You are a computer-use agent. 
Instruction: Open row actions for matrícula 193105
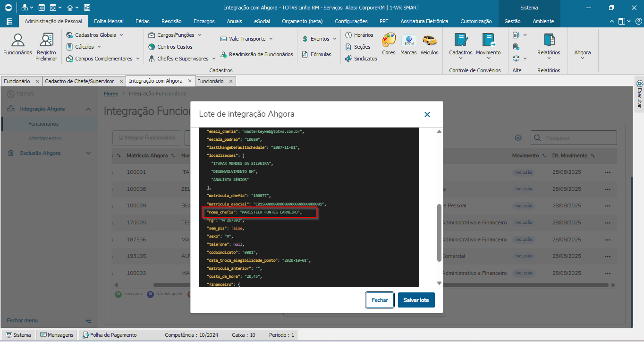pyautogui.click(x=608, y=256)
